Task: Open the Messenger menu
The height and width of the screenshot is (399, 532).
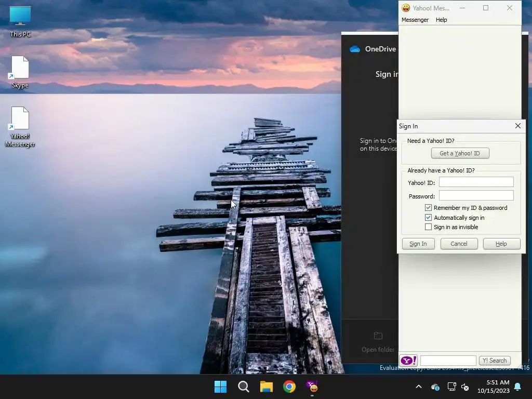Action: click(x=415, y=20)
